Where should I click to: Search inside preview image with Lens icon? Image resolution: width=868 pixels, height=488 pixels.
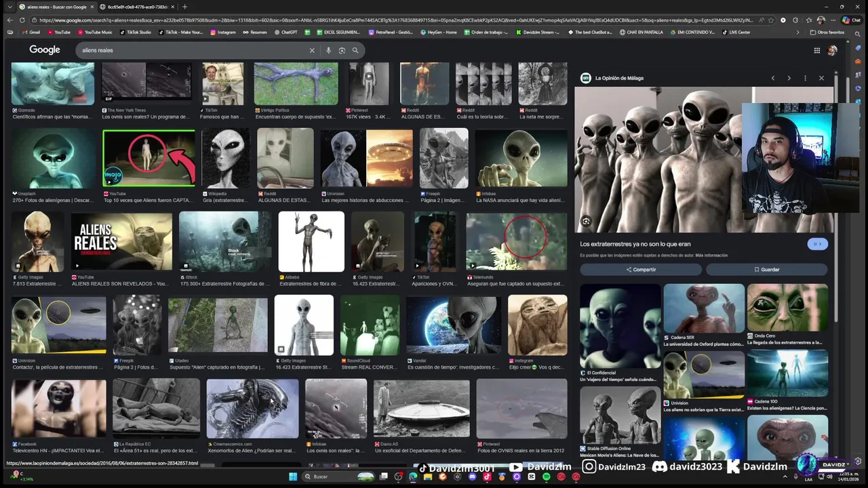[x=586, y=221]
